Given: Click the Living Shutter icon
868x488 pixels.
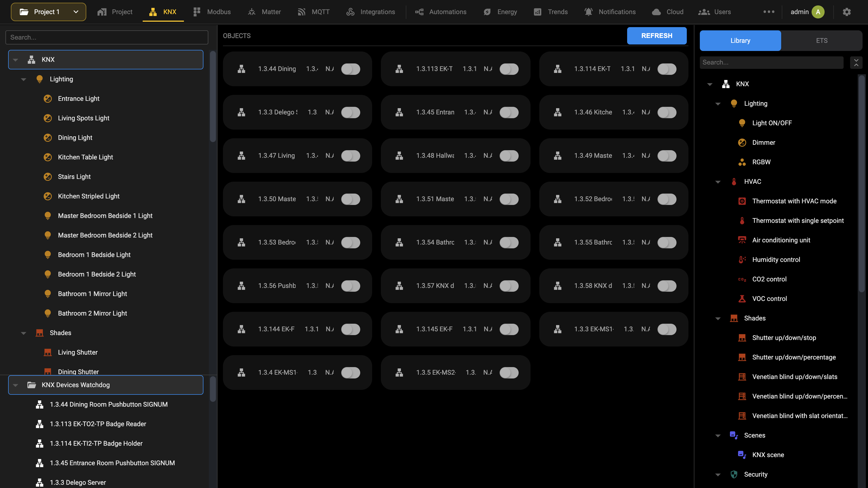Looking at the screenshot, I should tap(48, 352).
